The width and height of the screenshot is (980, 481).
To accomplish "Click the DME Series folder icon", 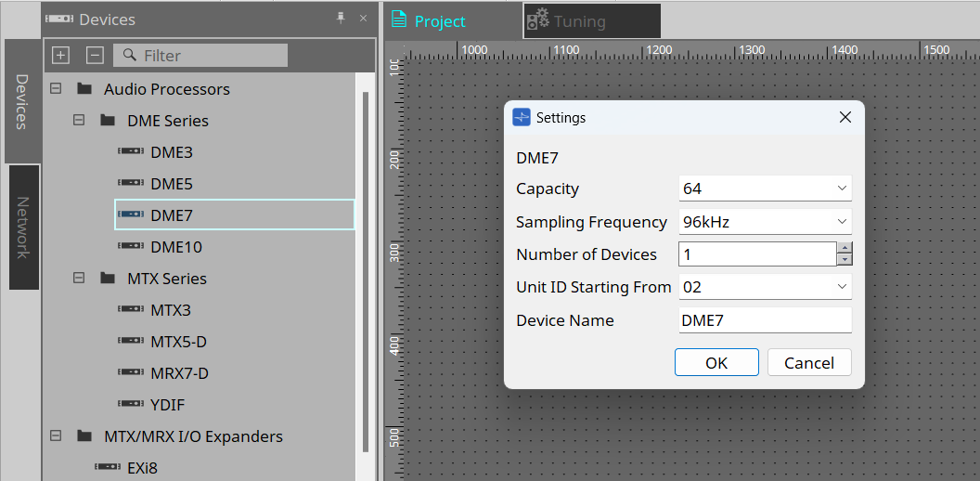I will click(108, 120).
